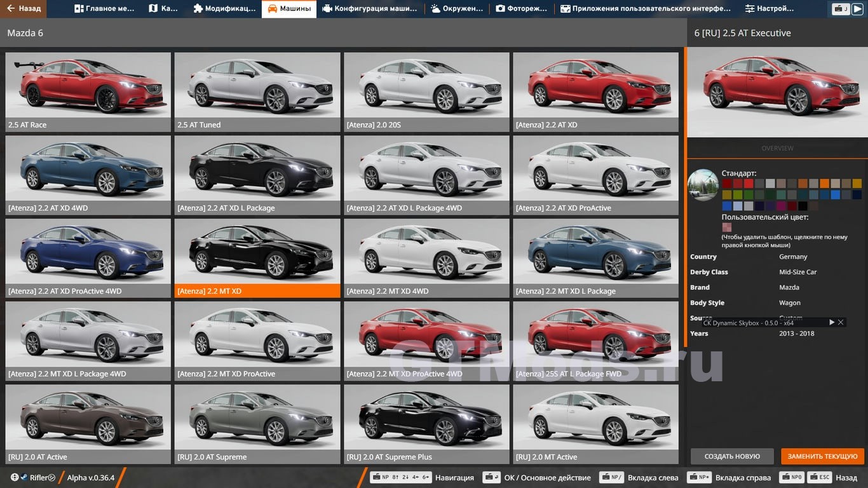Click play icon on CK Dynamic Skybox tooltip
The height and width of the screenshot is (488, 868).
(832, 323)
